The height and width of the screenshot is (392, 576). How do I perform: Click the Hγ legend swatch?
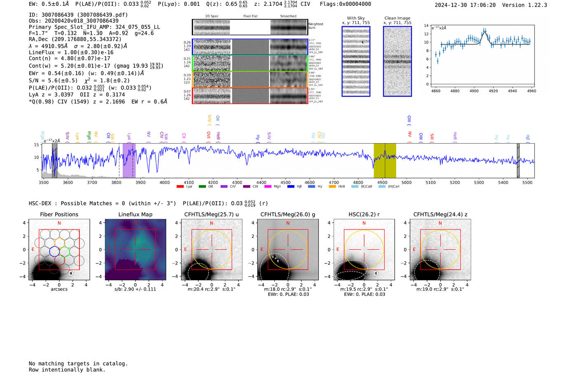pos(311,187)
